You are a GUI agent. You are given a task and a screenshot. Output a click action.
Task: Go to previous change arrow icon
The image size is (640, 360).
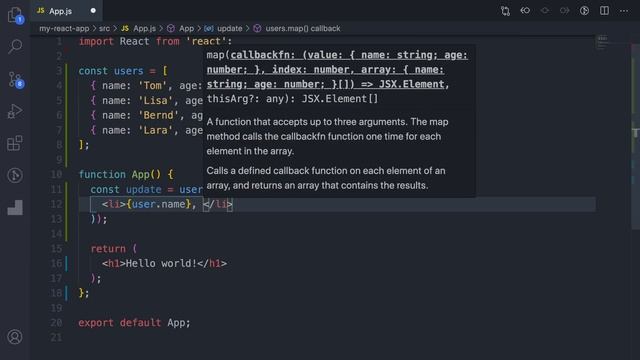click(x=525, y=11)
